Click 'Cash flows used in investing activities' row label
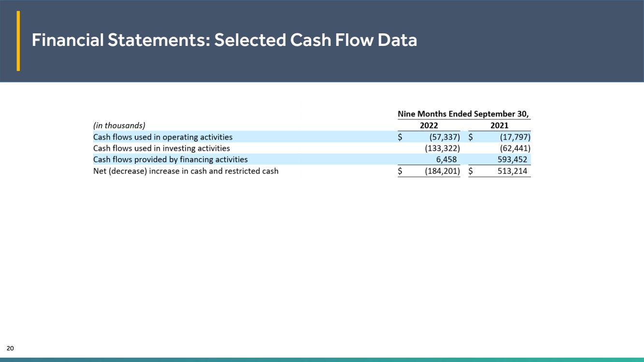The height and width of the screenshot is (362, 644). (161, 148)
